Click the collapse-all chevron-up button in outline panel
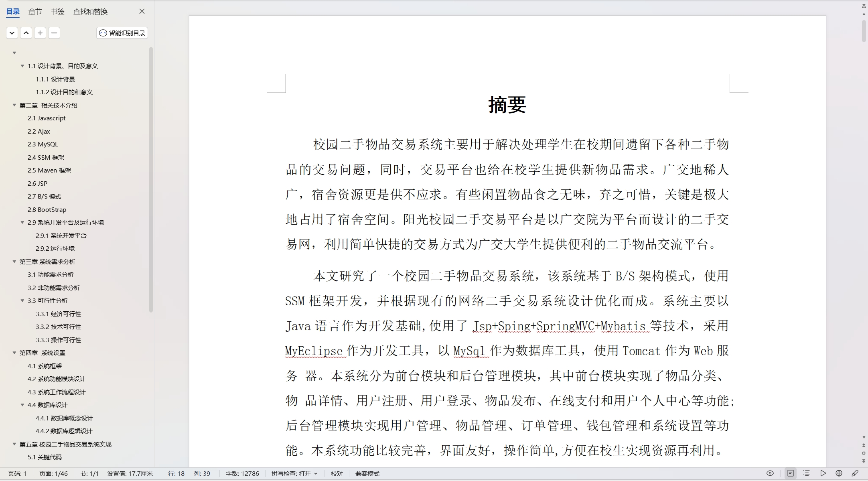 [26, 33]
